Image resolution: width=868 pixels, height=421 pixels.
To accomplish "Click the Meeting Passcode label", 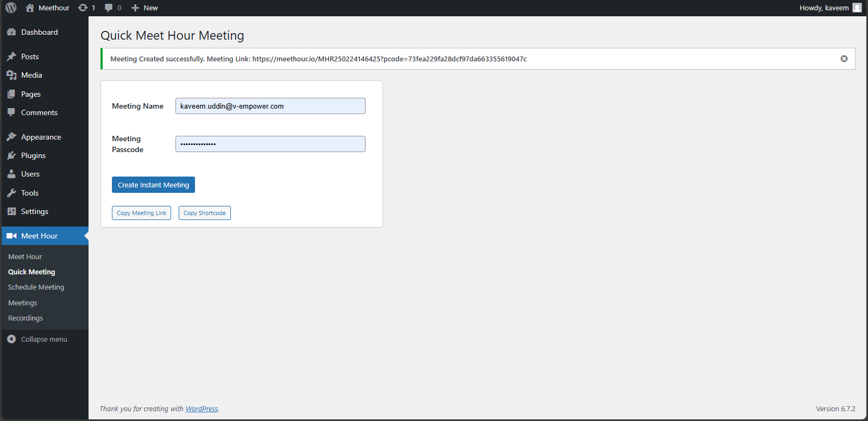I will coord(128,144).
